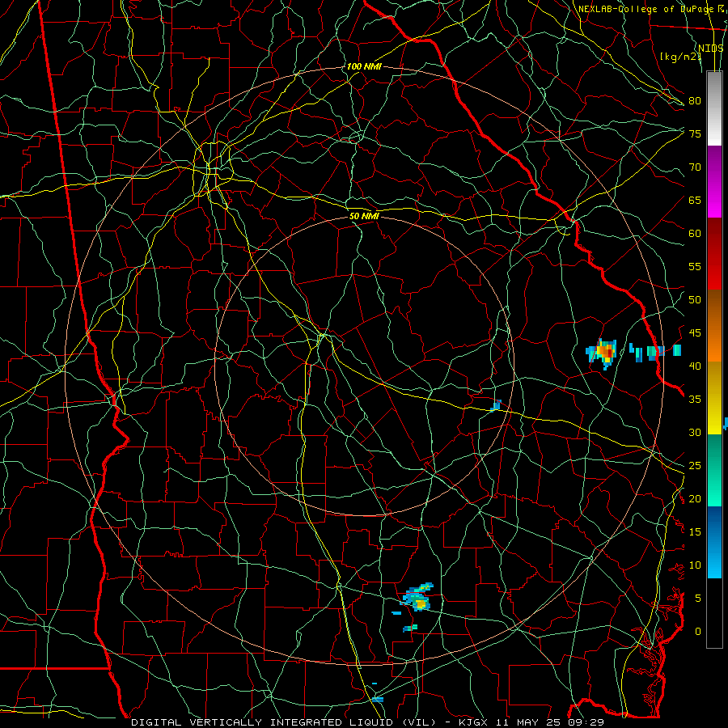Click the blue band of the color scale
Viewport: 728px width, 728px height.
coord(714,542)
